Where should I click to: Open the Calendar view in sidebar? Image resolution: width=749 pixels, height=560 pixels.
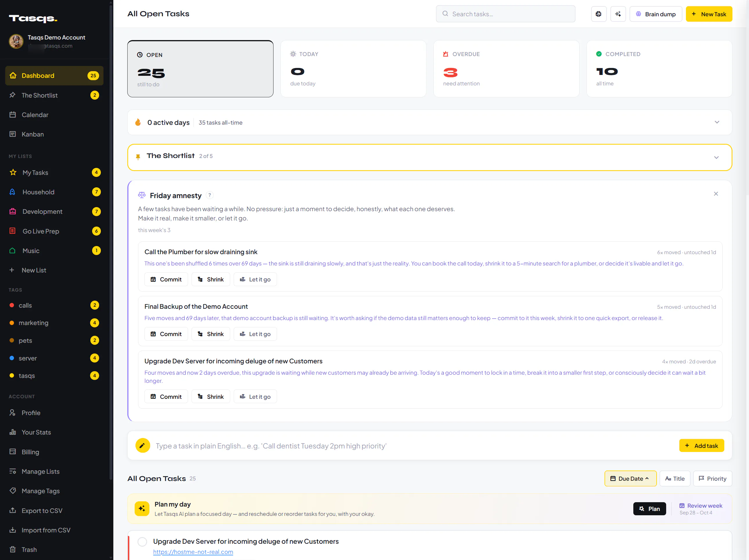tap(54, 115)
